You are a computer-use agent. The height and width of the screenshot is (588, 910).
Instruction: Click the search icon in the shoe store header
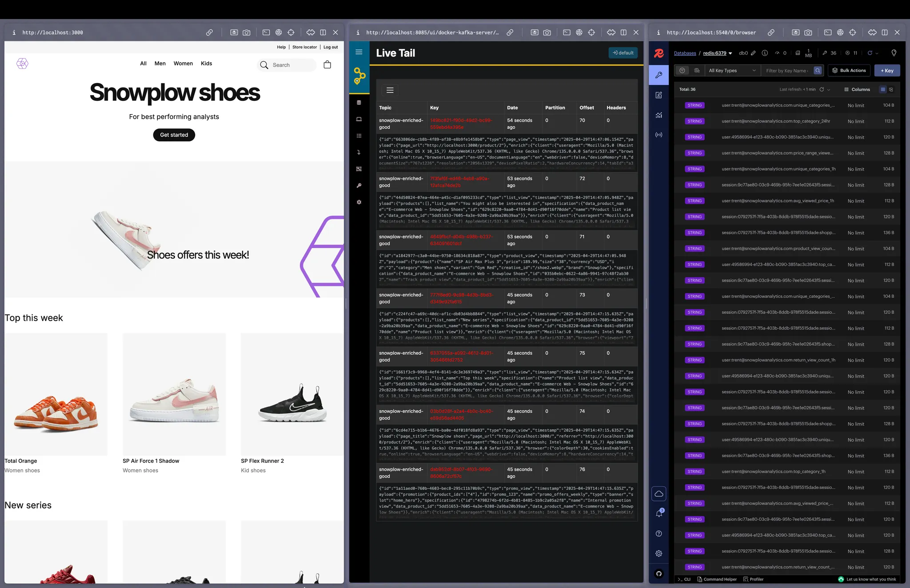click(265, 65)
